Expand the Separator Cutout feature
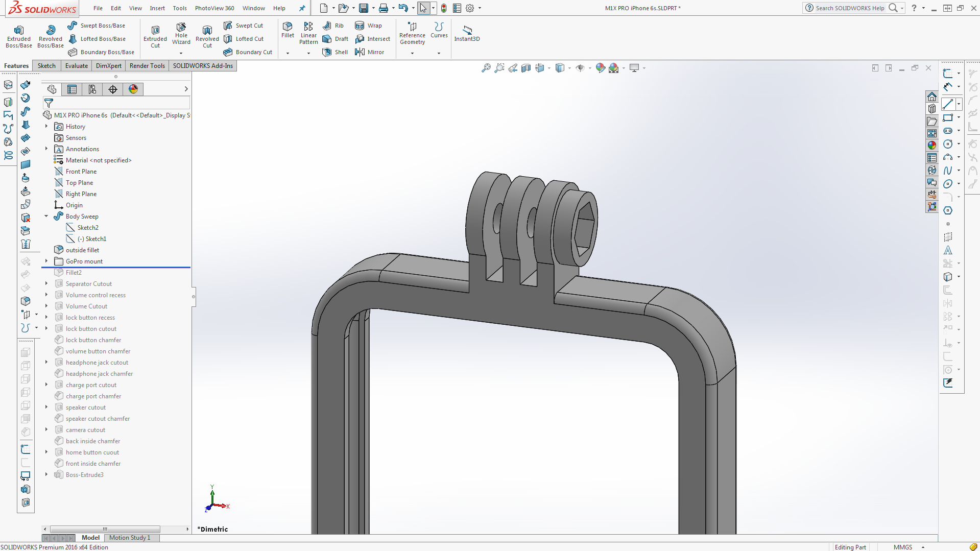 (x=46, y=284)
